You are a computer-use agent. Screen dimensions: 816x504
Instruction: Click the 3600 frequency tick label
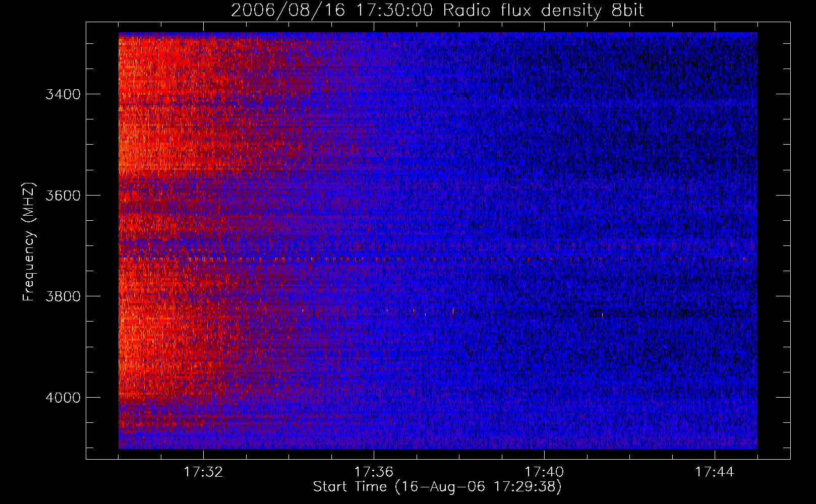pyautogui.click(x=63, y=196)
